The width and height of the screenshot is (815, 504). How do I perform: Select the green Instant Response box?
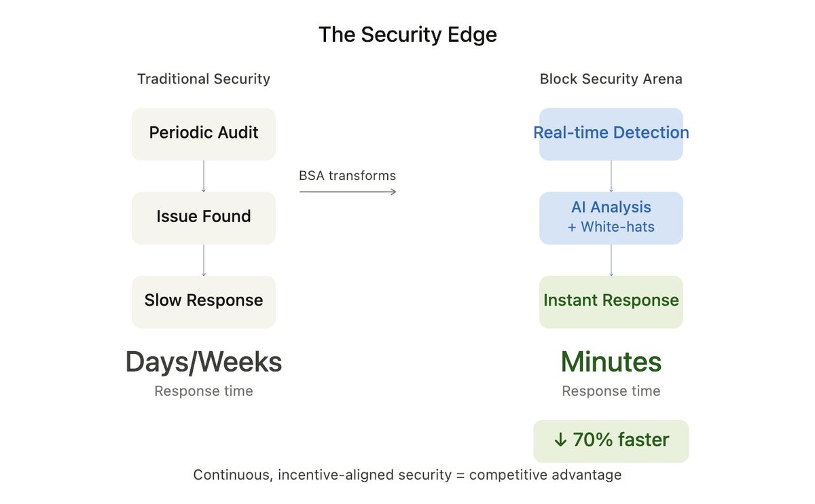(x=611, y=302)
